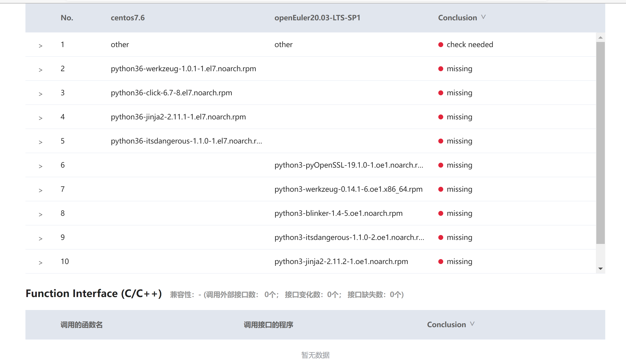Expand the python36-click-6.7-8 row
The width and height of the screenshot is (626, 364).
[40, 94]
